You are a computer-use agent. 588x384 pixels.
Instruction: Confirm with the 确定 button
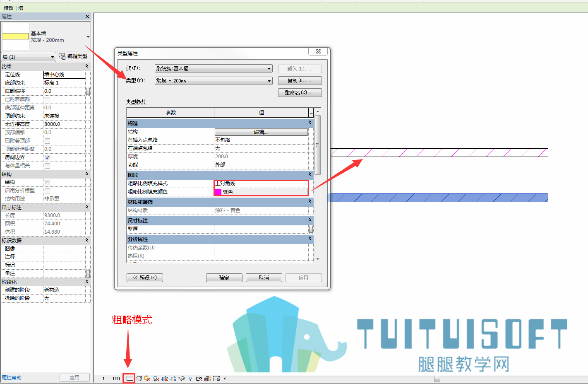[224, 278]
